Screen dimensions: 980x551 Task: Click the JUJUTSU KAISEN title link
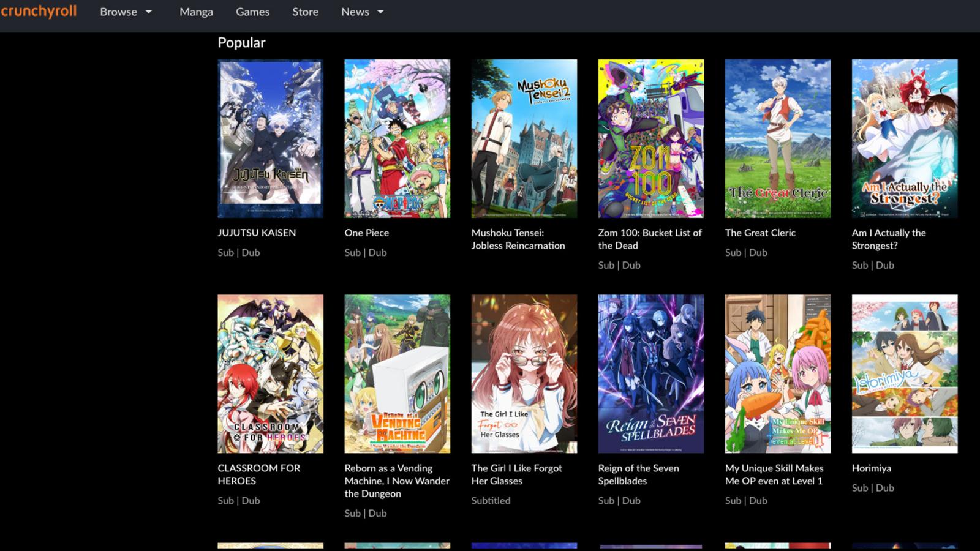click(x=257, y=233)
